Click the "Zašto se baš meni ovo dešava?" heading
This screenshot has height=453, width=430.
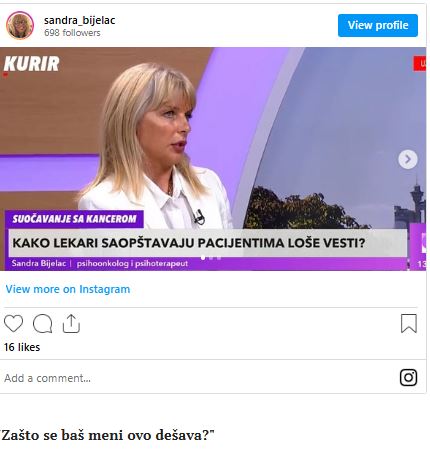(107, 435)
